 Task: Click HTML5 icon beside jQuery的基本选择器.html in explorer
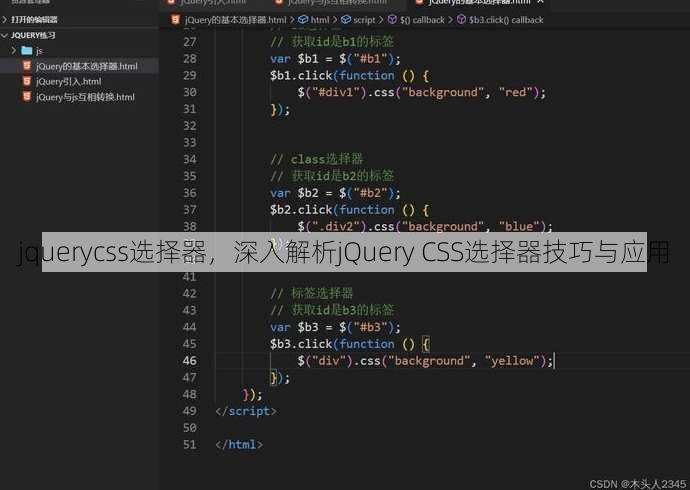pyautogui.click(x=27, y=66)
